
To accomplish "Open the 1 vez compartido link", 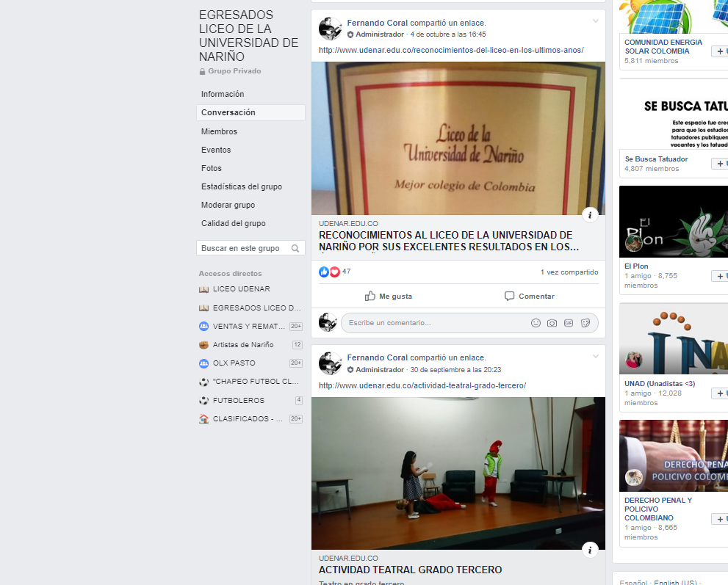I will point(569,272).
